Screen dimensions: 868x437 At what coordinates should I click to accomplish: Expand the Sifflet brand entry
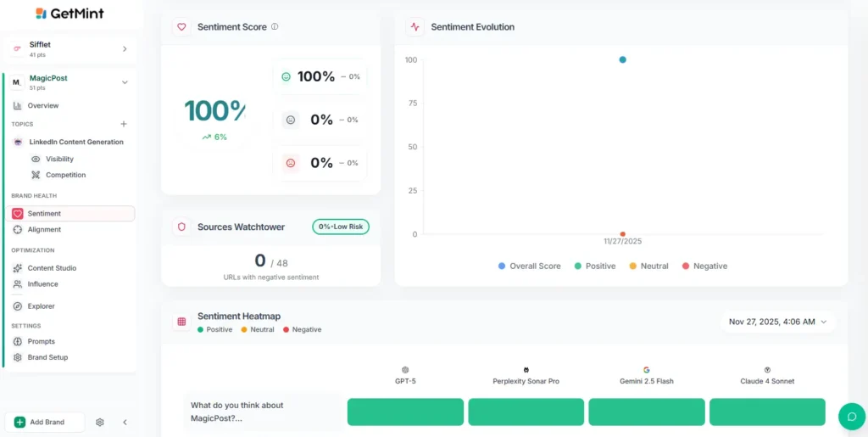[125, 48]
